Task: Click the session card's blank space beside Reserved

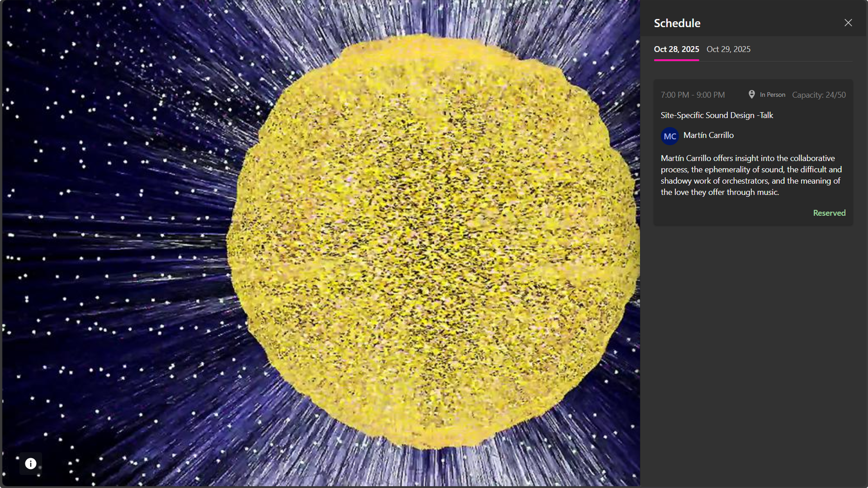Action: (724, 213)
